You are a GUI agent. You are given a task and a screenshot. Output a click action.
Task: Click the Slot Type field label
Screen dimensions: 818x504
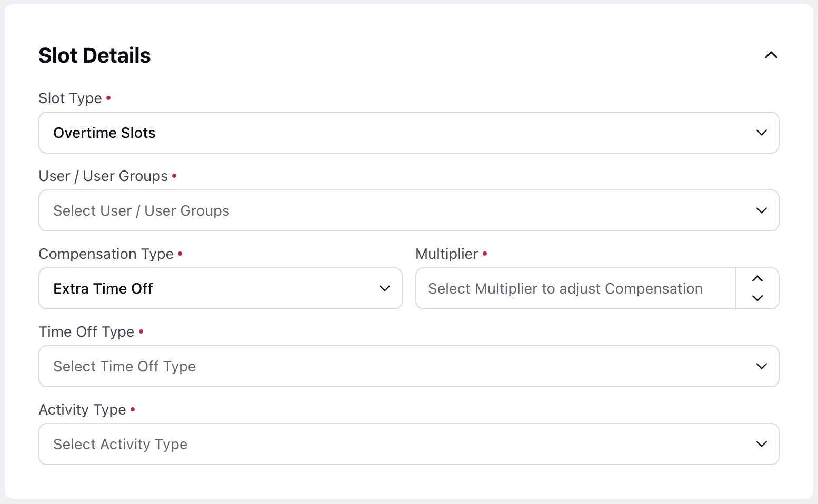pyautogui.click(x=71, y=98)
